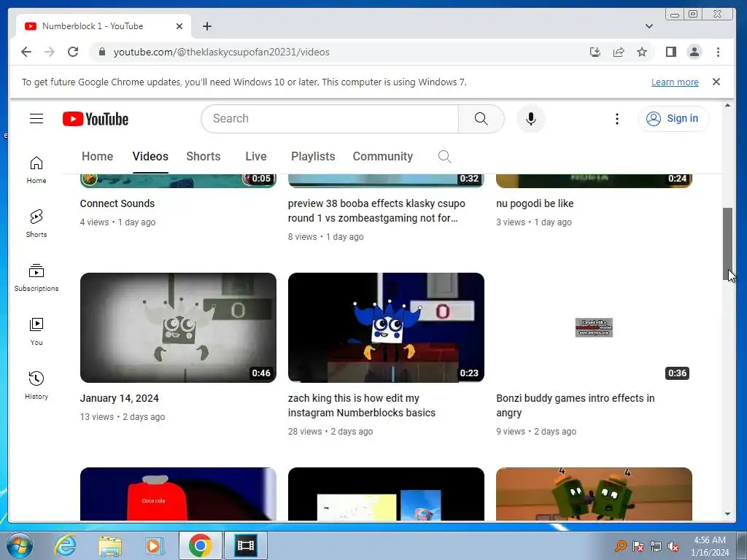The height and width of the screenshot is (560, 747).
Task: Open the Chrome profile icon
Action: pos(694,52)
